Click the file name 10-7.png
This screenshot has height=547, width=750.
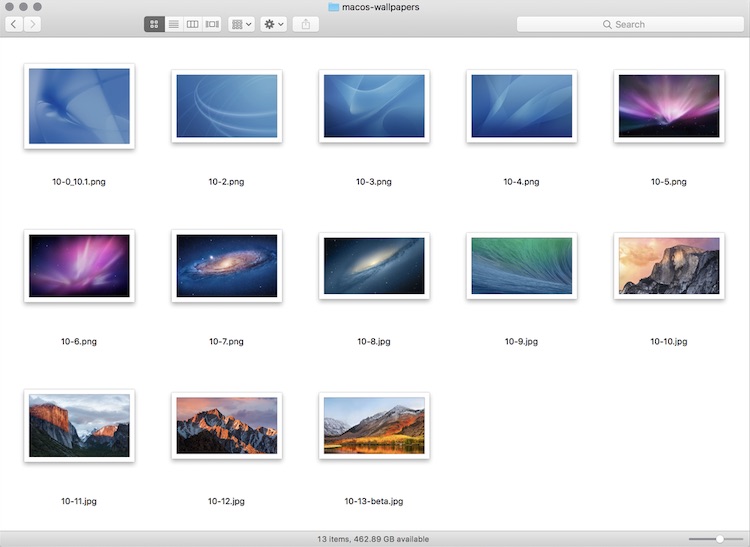[226, 341]
